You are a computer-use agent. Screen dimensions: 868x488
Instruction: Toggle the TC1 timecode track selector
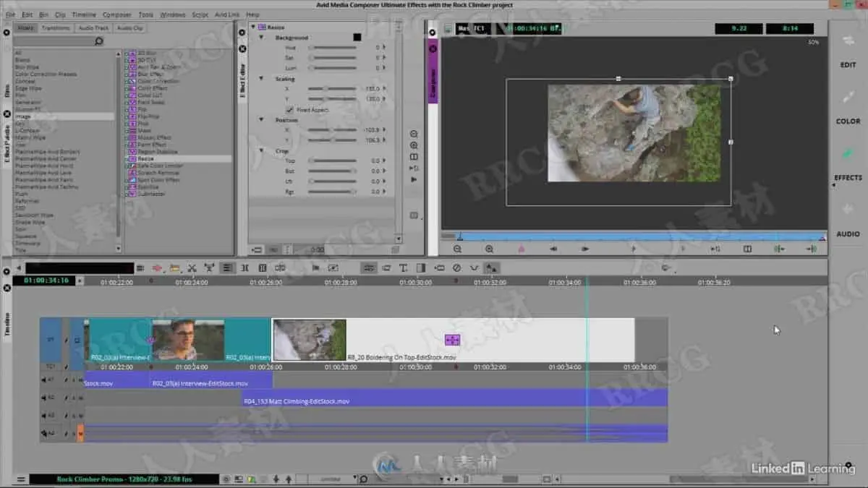tap(51, 367)
